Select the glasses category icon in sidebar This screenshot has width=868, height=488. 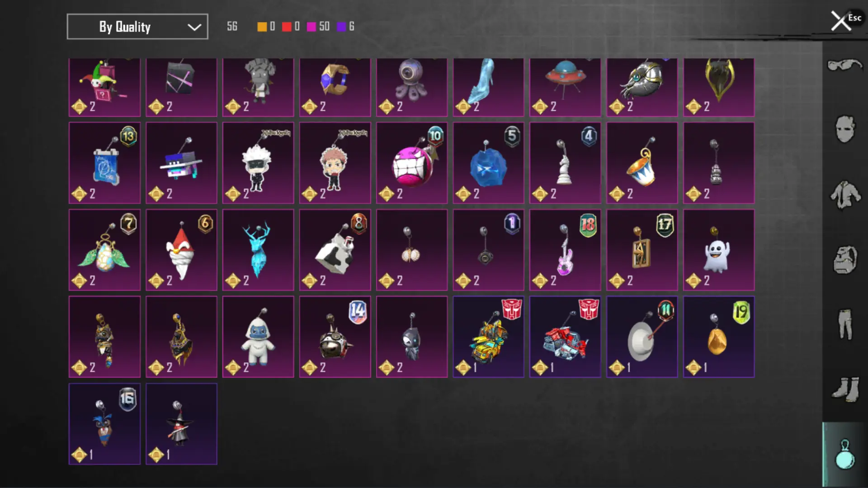[844, 66]
